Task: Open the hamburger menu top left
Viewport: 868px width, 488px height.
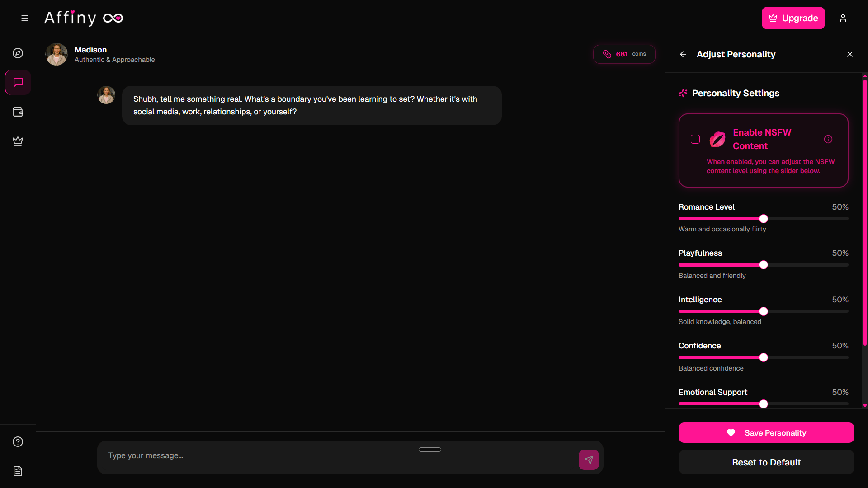Action: click(x=24, y=18)
